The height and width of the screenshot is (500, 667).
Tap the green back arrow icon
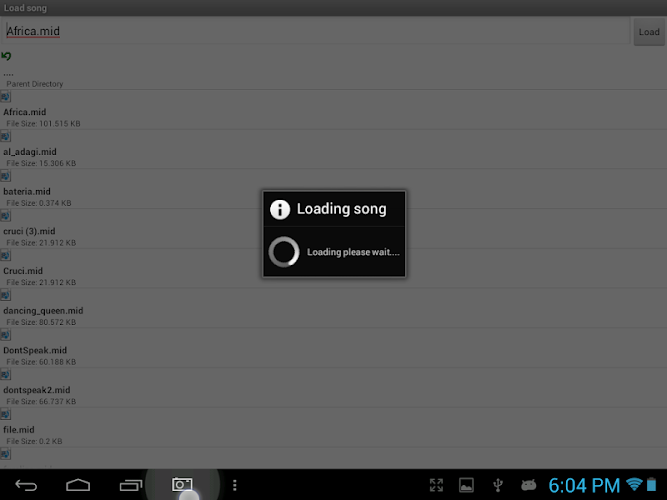6,56
